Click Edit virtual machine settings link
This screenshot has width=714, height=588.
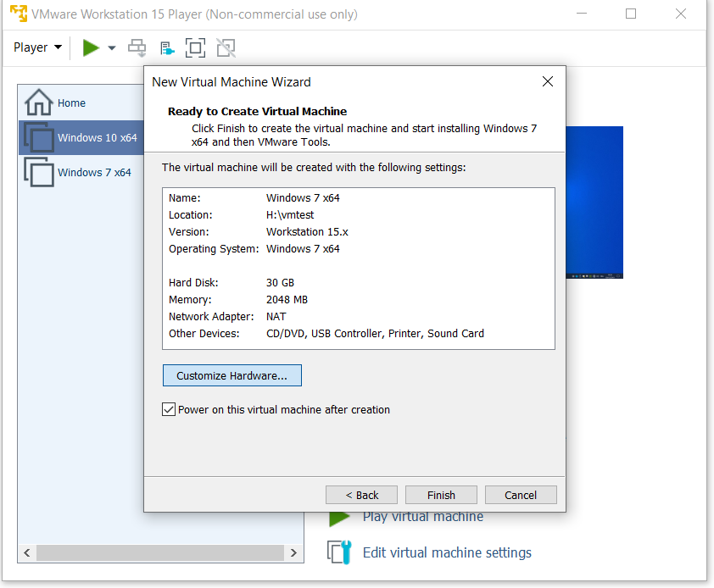point(447,552)
